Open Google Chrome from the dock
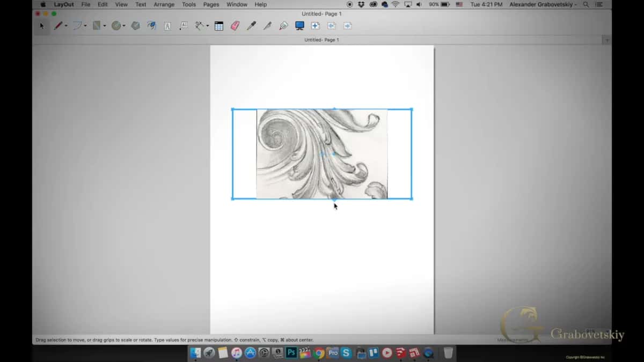Image resolution: width=644 pixels, height=362 pixels. coord(319,353)
